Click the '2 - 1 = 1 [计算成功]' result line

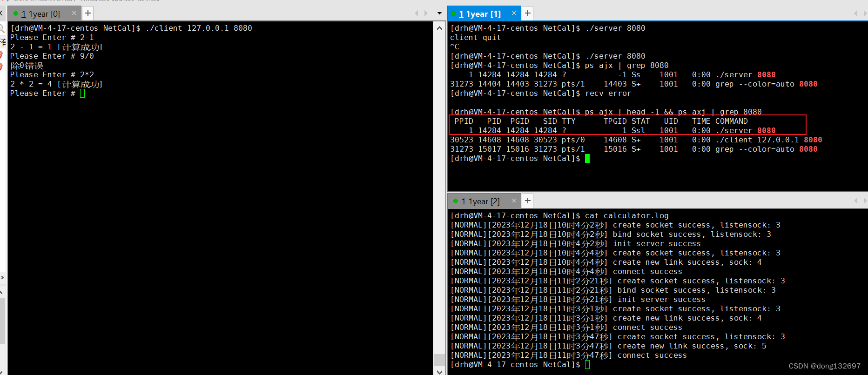coord(56,47)
